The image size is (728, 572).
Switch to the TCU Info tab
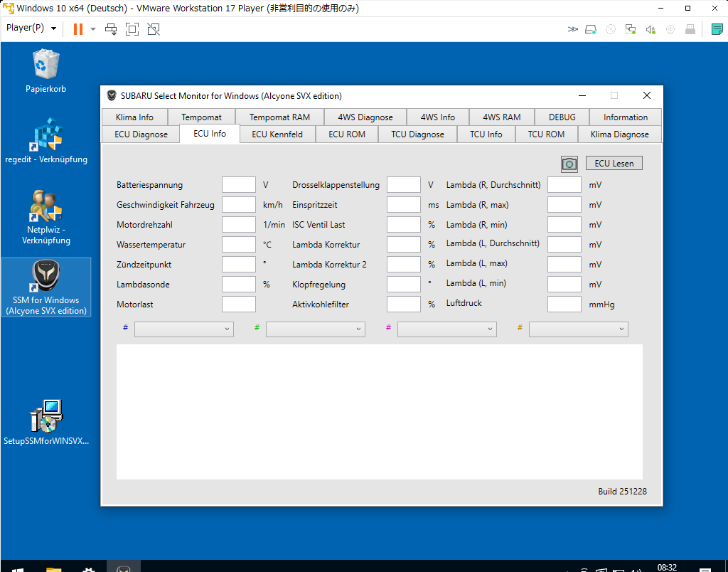pyautogui.click(x=486, y=134)
